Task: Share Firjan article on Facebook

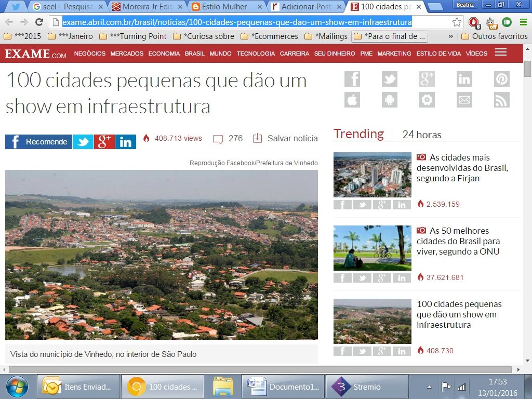Action: (x=342, y=204)
